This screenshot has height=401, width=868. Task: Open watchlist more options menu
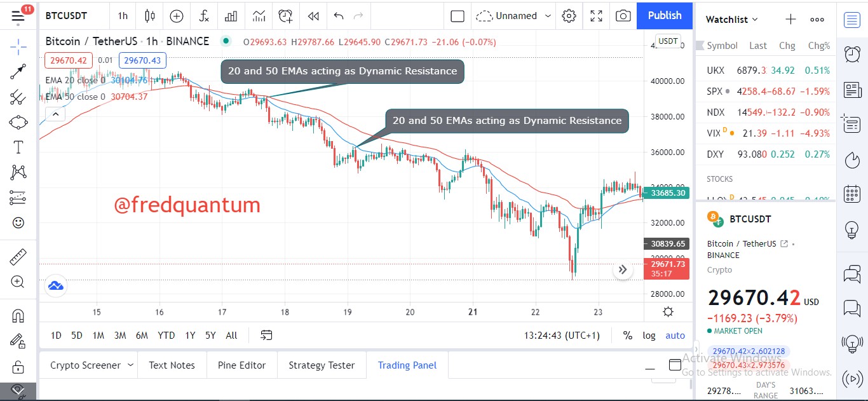(x=817, y=20)
